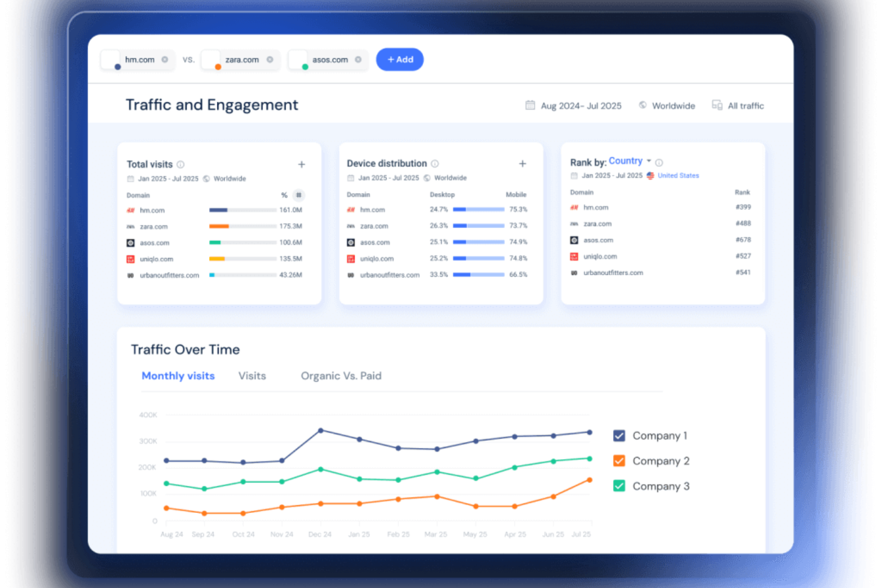Uncheck the Company 1 legend checkbox
Screen dimensions: 882x588
[619, 435]
